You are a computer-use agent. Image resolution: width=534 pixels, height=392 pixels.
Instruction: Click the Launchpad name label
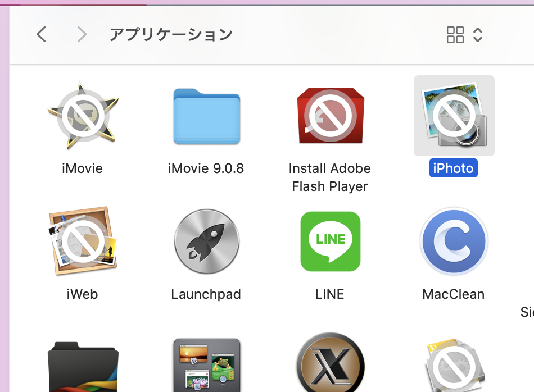click(206, 294)
